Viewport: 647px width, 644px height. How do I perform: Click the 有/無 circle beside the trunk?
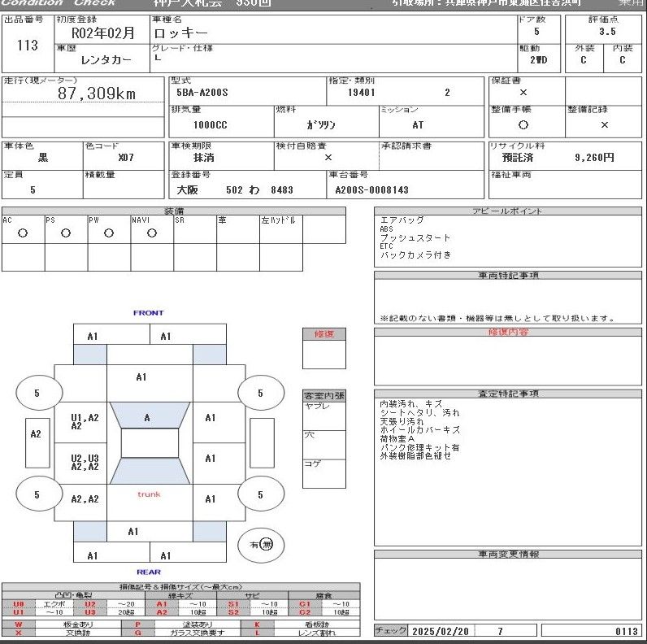pos(260,545)
